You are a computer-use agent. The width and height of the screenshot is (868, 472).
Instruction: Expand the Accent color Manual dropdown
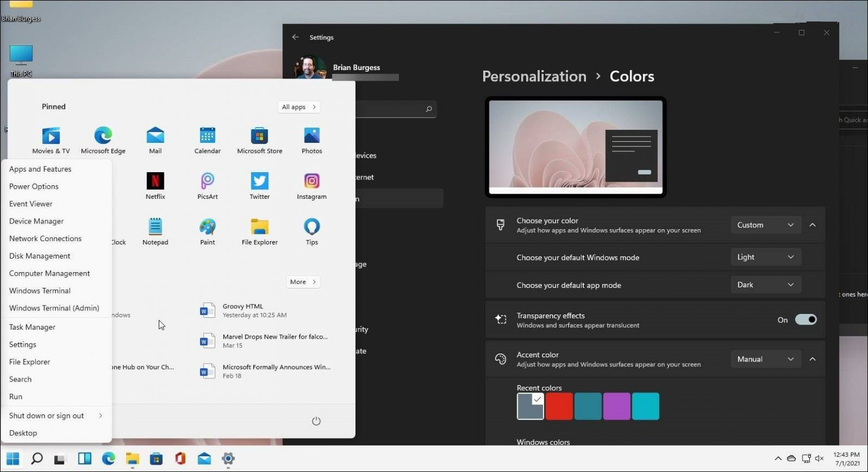point(766,359)
